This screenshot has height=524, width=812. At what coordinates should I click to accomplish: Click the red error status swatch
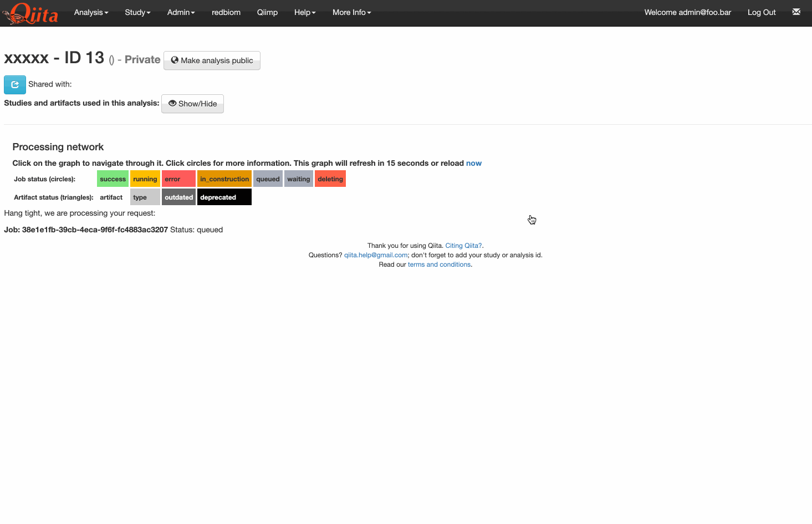click(x=178, y=179)
